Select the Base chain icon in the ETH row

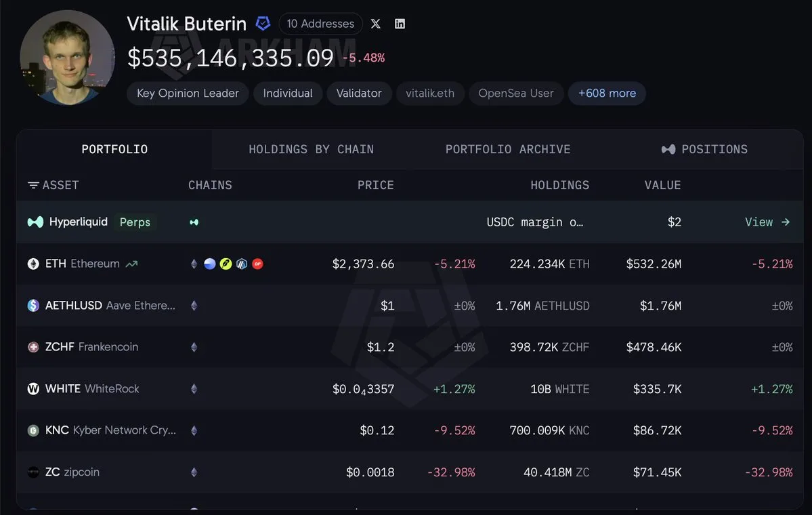[210, 264]
